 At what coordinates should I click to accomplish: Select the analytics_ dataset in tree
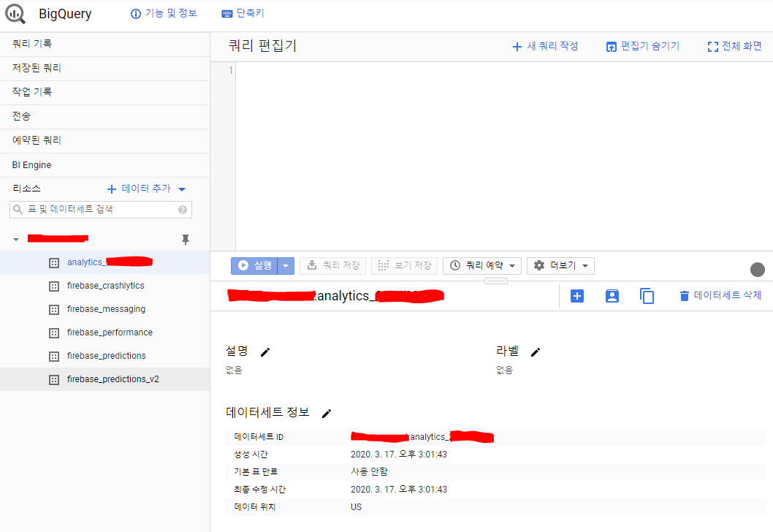[x=104, y=262]
